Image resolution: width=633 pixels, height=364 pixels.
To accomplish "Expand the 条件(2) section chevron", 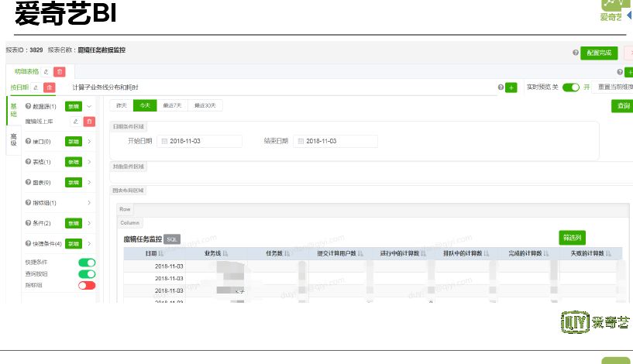I will [x=89, y=223].
